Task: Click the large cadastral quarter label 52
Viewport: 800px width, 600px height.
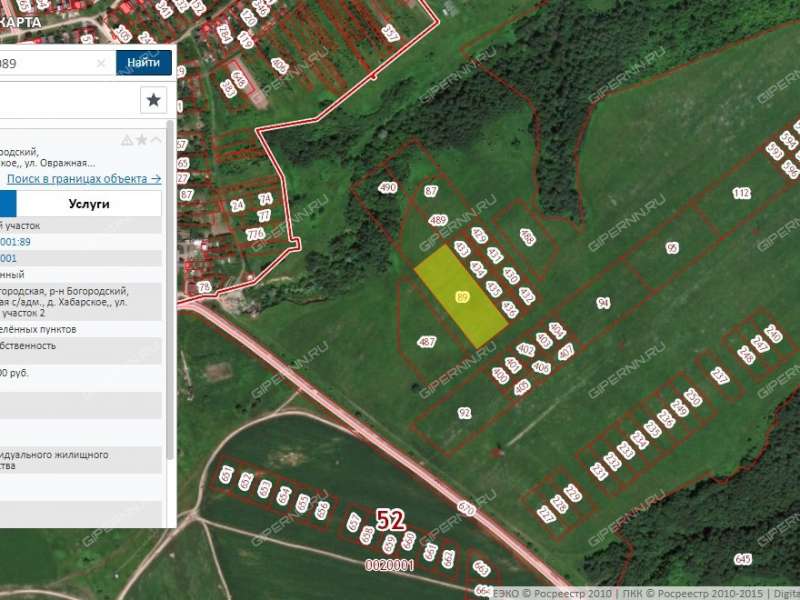Action: coord(390,519)
